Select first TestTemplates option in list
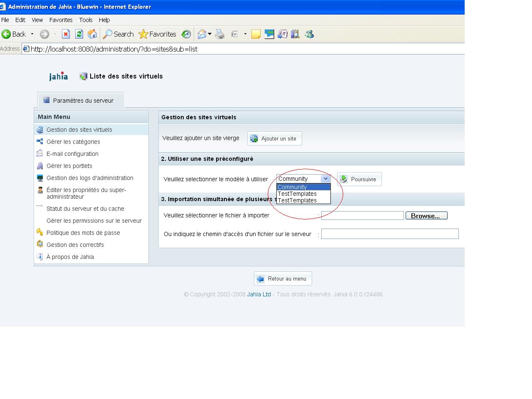The image size is (532, 399). click(x=303, y=194)
